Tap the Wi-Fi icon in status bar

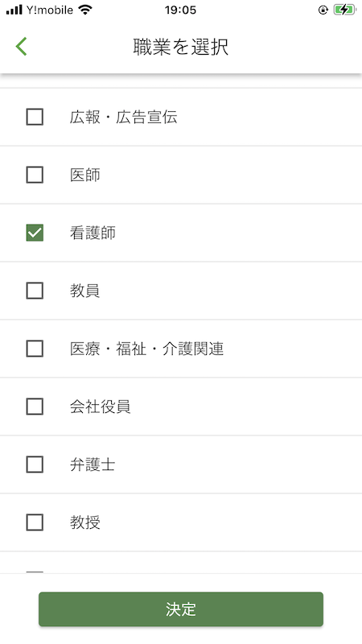(85, 10)
